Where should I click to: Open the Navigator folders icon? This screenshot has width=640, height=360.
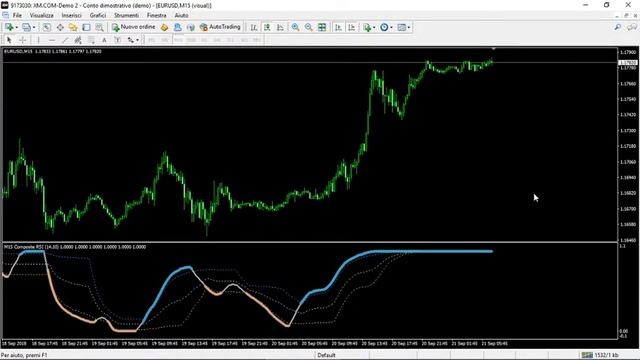73,27
